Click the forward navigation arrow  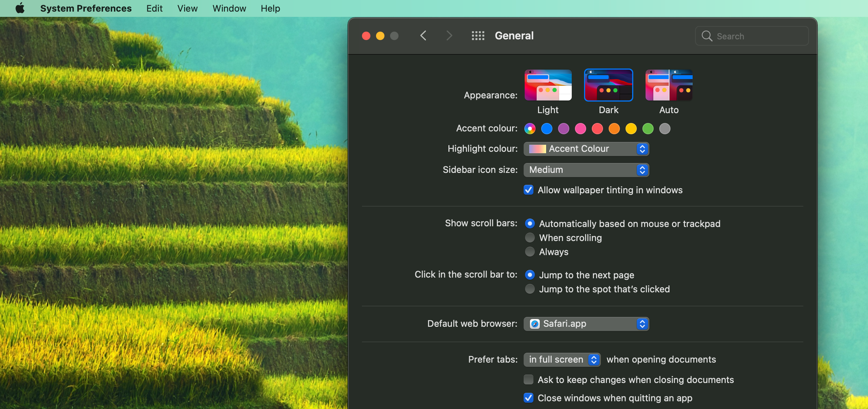pos(449,36)
